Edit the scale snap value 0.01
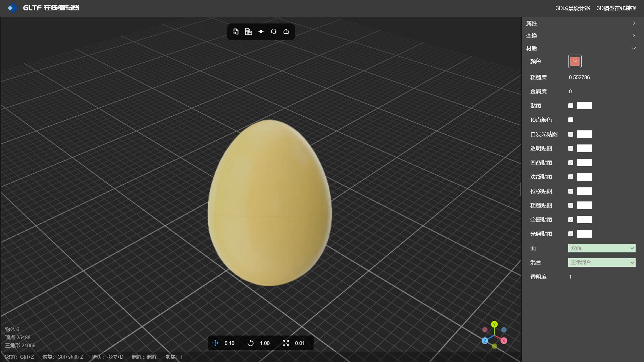644x362 pixels. pyautogui.click(x=300, y=343)
